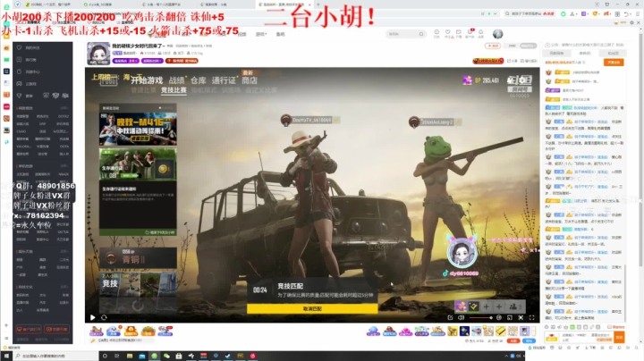The height and width of the screenshot is (361, 644).
Task: Click the blue button below the gift bar
Action: (530, 341)
